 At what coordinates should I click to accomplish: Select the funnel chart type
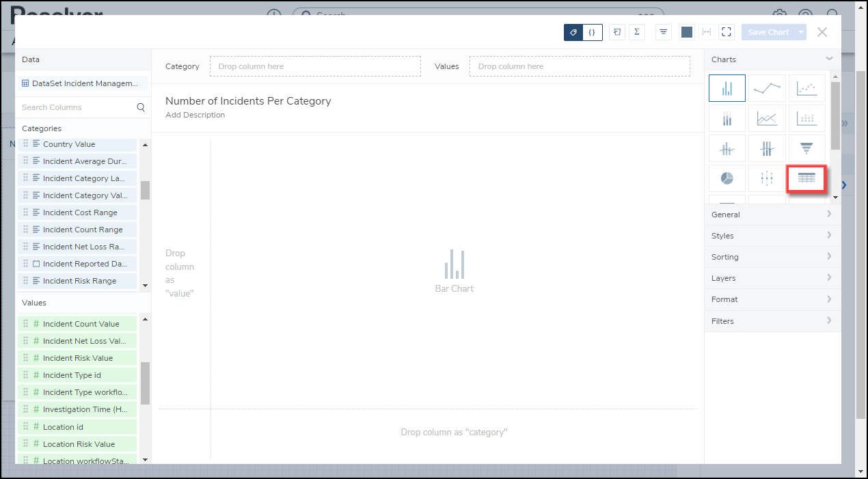point(806,148)
